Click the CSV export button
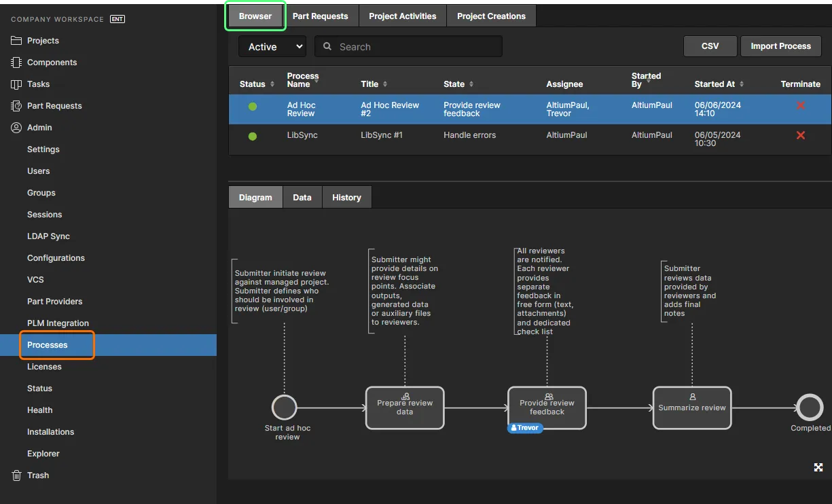The height and width of the screenshot is (504, 832). [x=710, y=46]
